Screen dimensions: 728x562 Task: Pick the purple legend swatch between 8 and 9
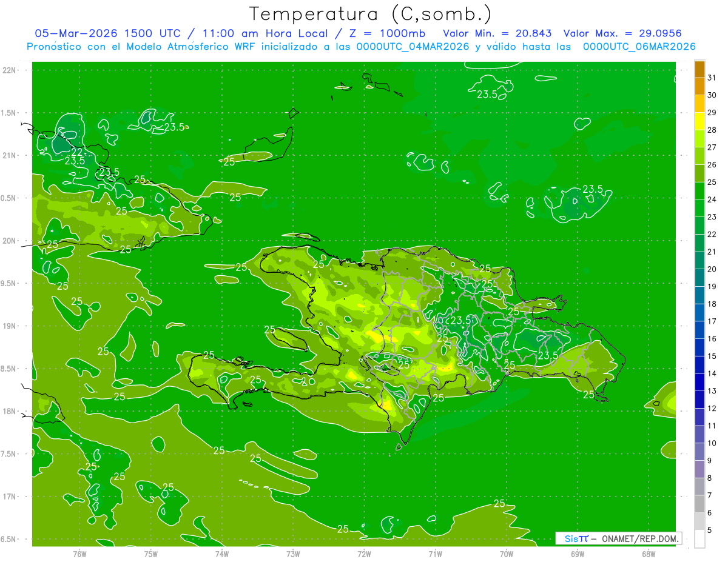(699, 469)
